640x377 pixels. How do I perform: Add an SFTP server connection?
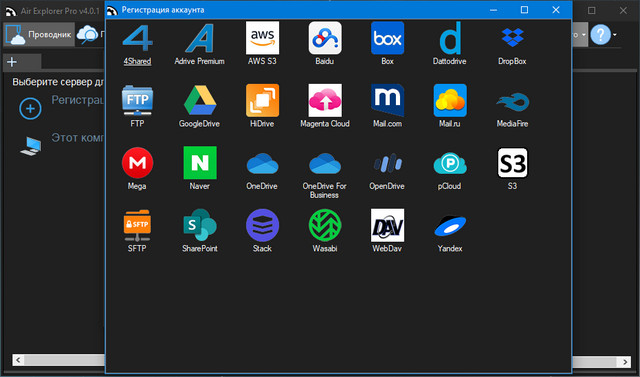(137, 225)
